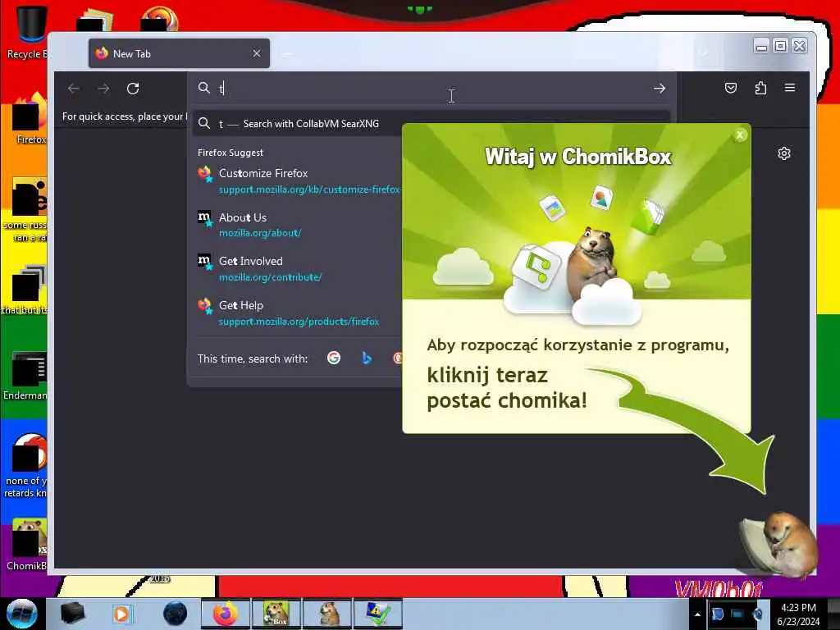Open the Windows Start button
Image resolution: width=840 pixels, height=630 pixels.
(21, 614)
